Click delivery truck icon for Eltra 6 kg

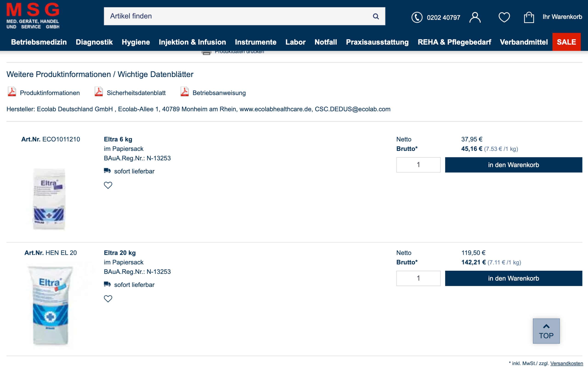tap(107, 171)
